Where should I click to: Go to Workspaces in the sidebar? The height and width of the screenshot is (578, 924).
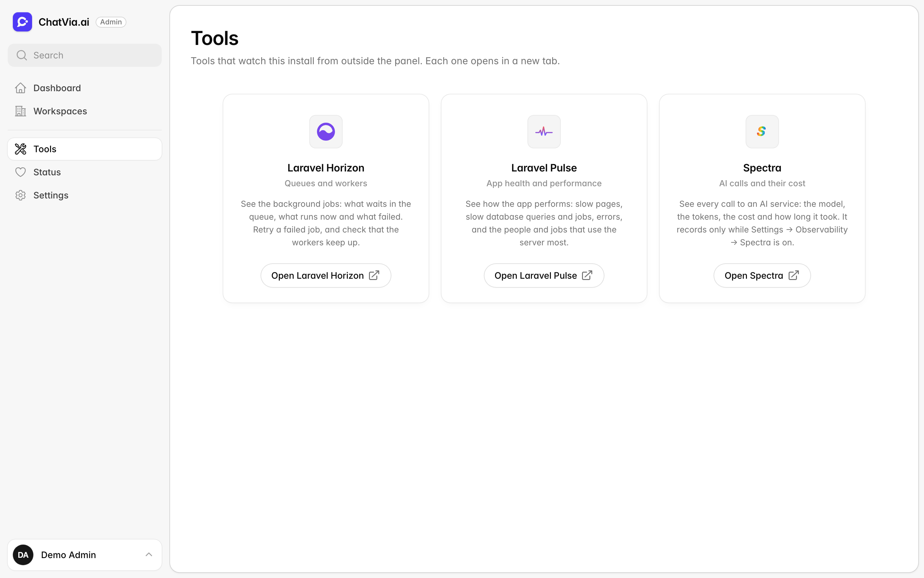coord(85,111)
